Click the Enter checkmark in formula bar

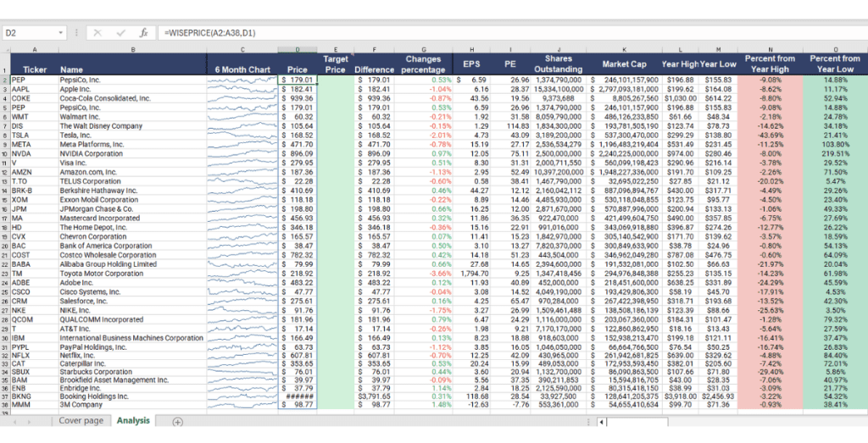click(x=120, y=33)
